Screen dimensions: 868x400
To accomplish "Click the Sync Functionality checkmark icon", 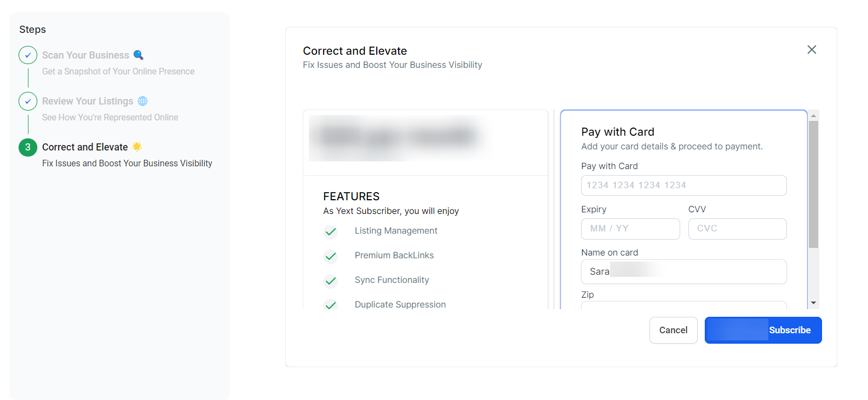I will [x=331, y=281].
